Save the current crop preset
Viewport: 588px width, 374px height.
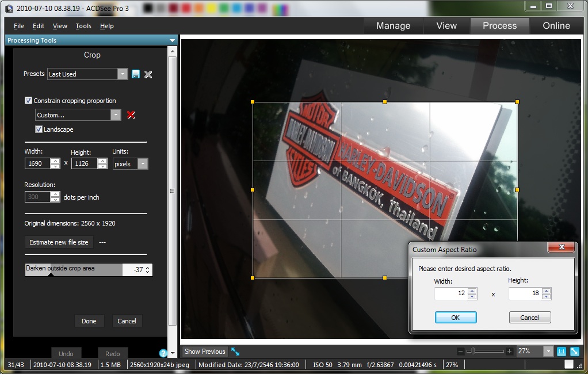[x=136, y=74]
